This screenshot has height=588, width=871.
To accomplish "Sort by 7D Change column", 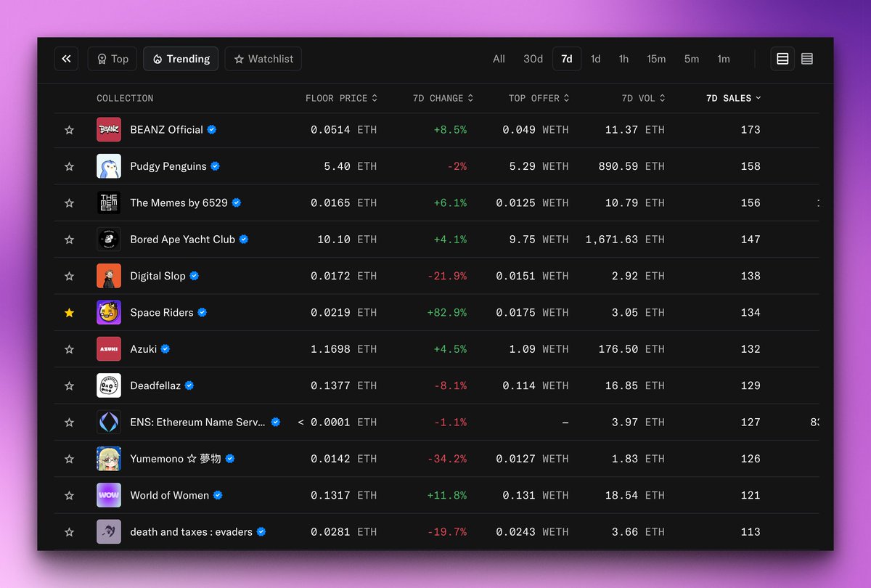I will coord(443,98).
